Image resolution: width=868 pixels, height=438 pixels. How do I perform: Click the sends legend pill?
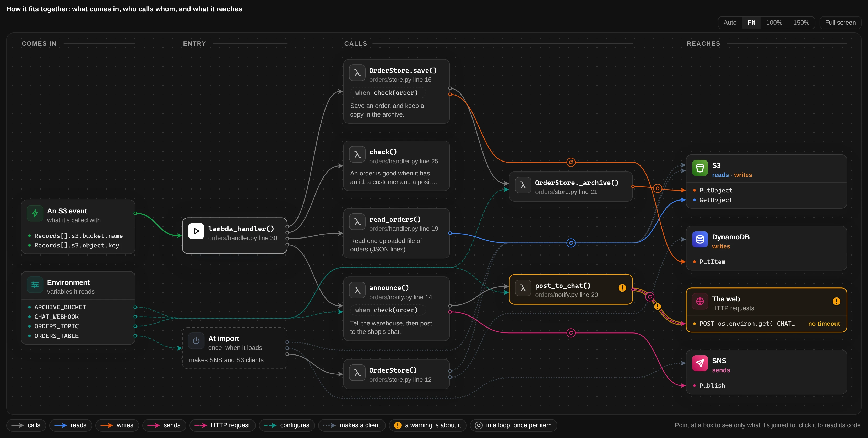(x=164, y=425)
